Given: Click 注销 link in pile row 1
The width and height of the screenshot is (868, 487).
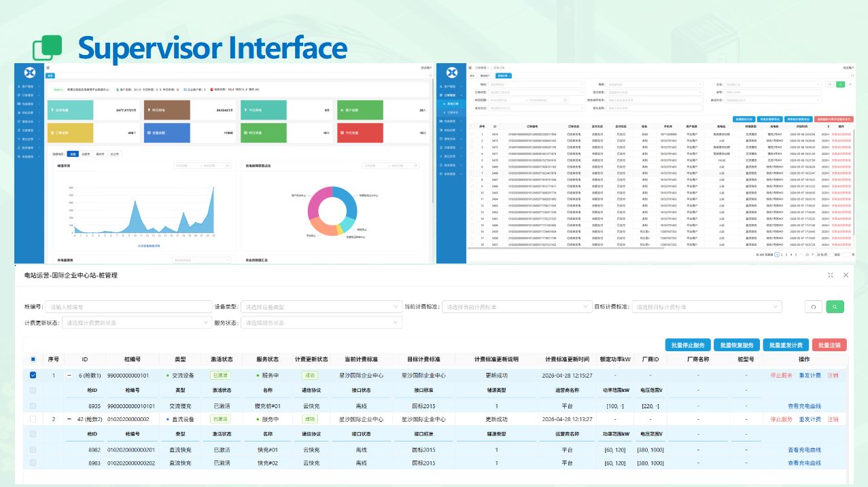Looking at the screenshot, I should coord(833,375).
